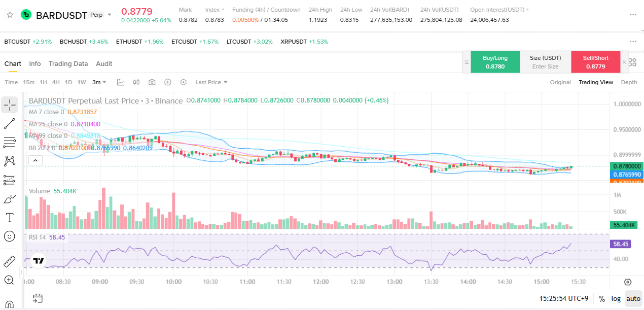Image resolution: width=644 pixels, height=310 pixels.
Task: Add BARDUSDT to favorites with star icon
Action: pos(10,15)
